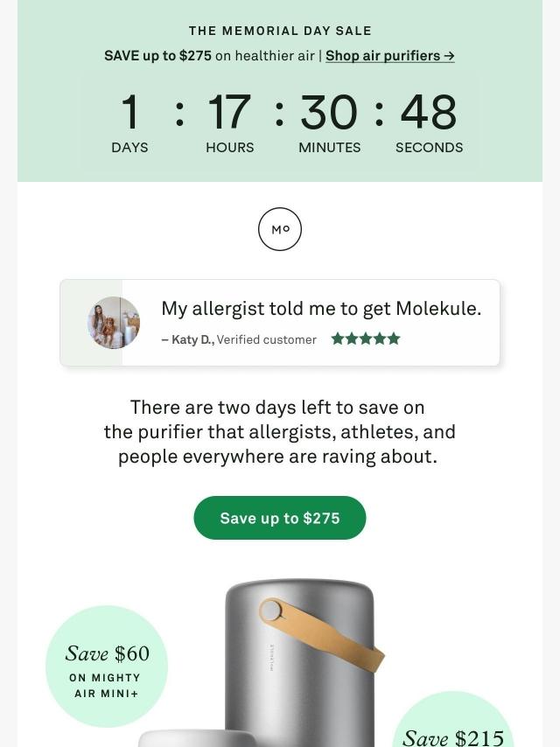The height and width of the screenshot is (747, 560).
Task: Click The Memorial Day Sale heading
Action: click(280, 31)
